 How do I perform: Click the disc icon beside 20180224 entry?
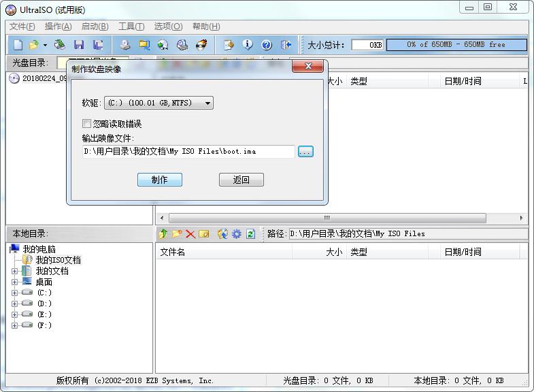point(14,78)
